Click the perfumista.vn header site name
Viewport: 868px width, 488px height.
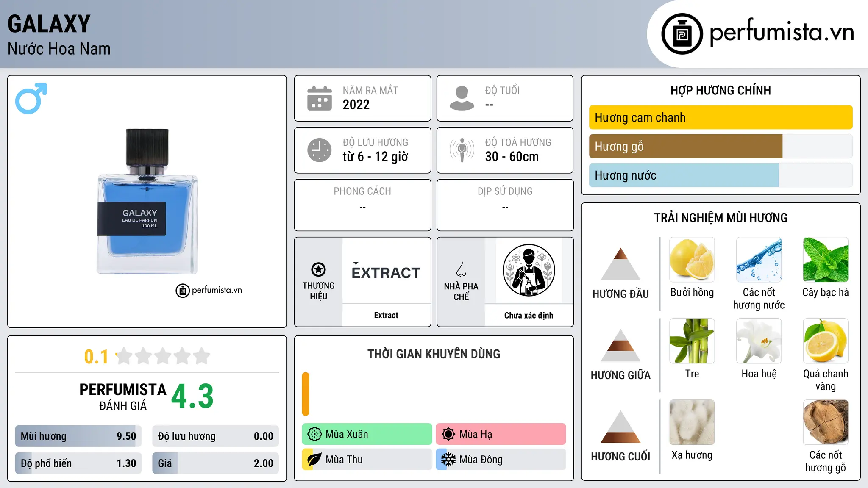pyautogui.click(x=782, y=32)
